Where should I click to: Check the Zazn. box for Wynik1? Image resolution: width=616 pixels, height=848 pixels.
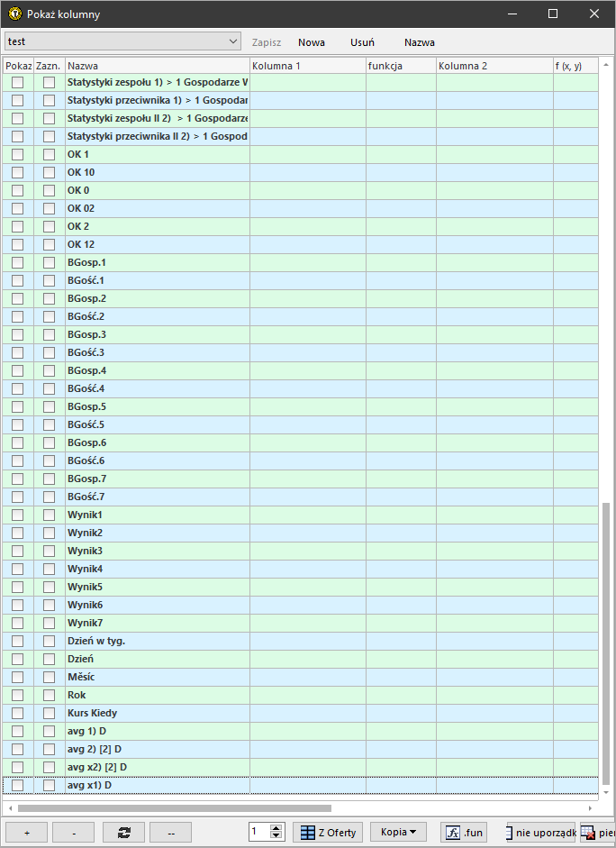click(49, 515)
